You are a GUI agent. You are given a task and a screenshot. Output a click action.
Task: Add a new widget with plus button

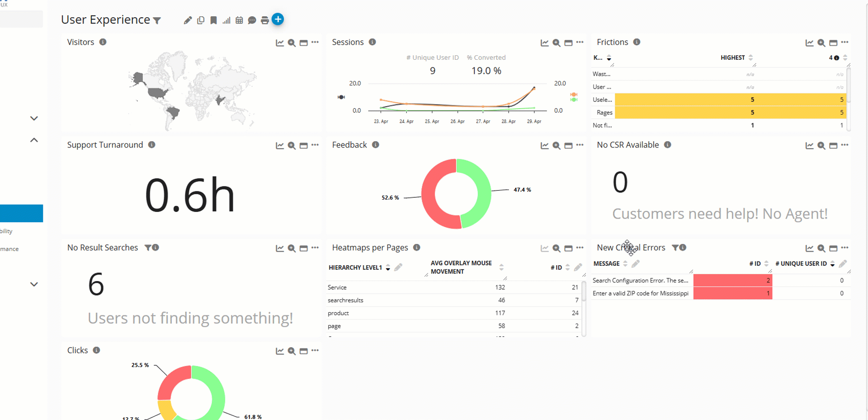tap(278, 19)
